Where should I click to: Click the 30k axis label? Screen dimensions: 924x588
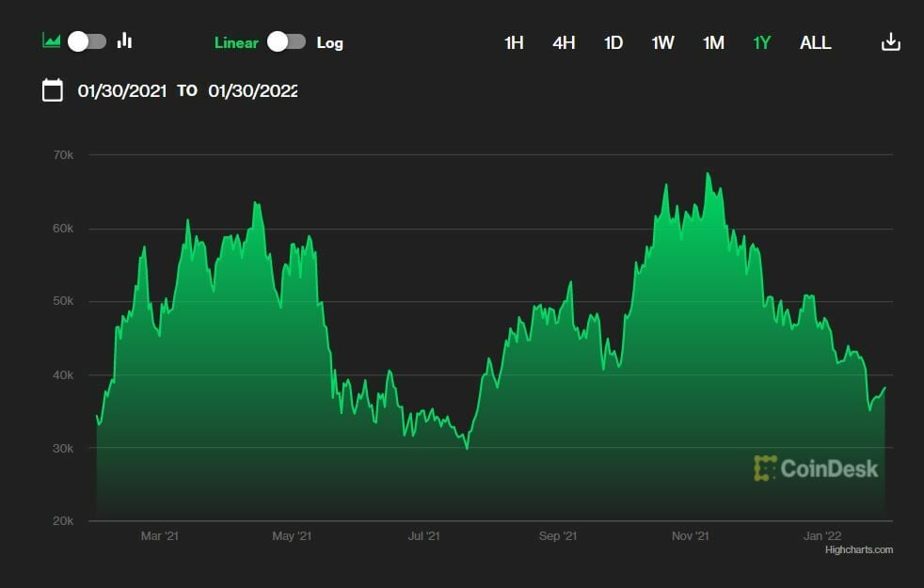[63, 449]
